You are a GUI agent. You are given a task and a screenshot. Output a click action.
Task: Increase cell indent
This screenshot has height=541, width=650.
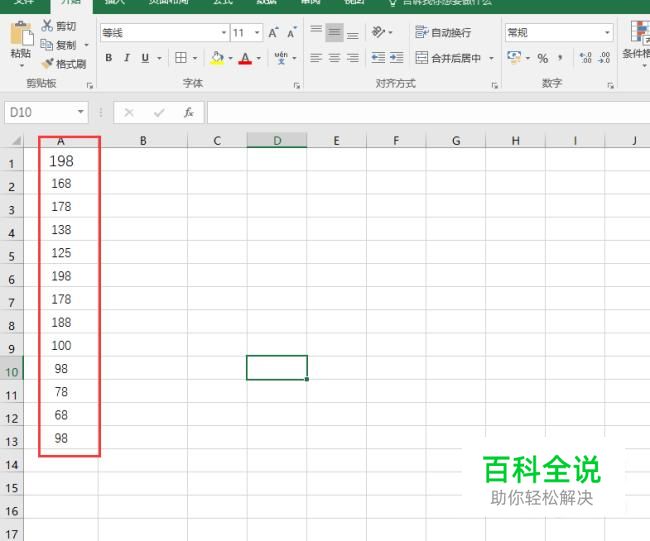point(397,58)
